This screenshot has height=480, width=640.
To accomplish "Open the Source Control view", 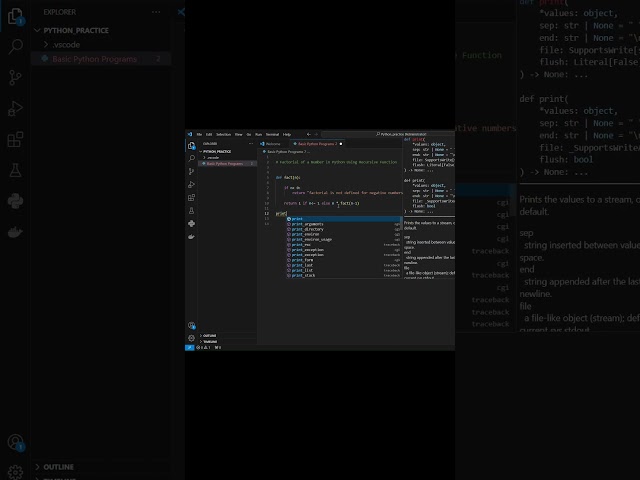I will 191,171.
